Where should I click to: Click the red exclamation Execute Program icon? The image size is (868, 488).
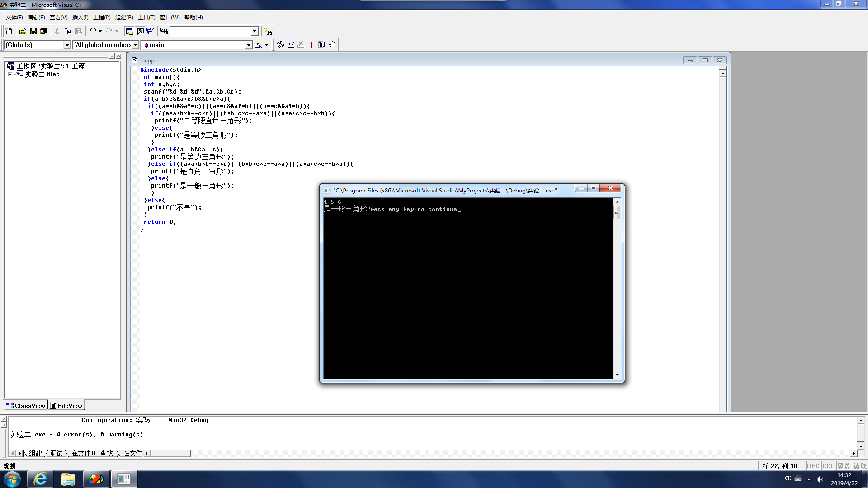(x=311, y=45)
